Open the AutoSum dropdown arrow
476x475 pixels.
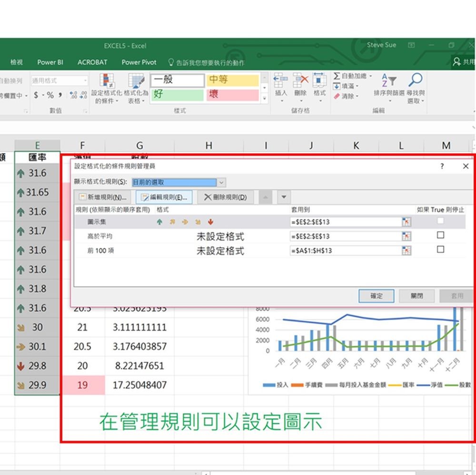coord(371,76)
